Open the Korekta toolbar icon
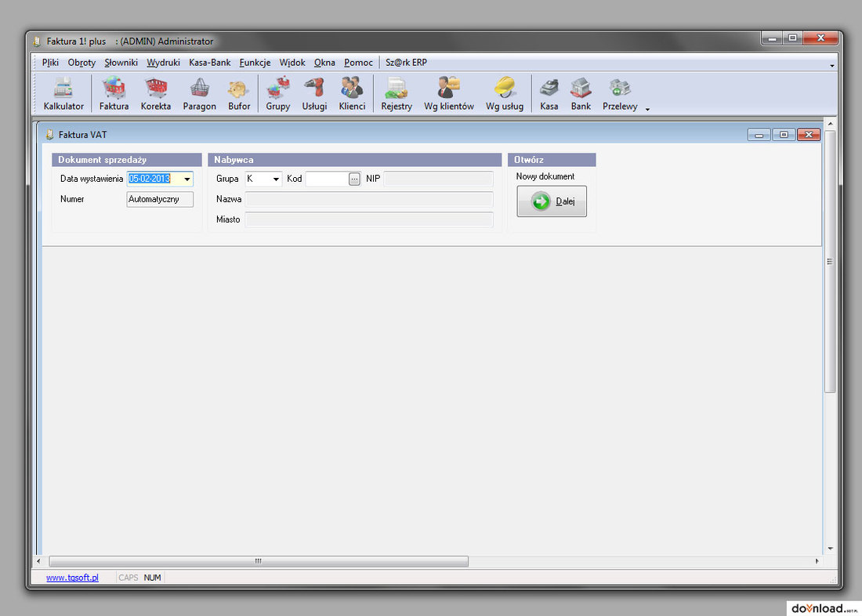Viewport: 862px width, 616px height. [156, 94]
